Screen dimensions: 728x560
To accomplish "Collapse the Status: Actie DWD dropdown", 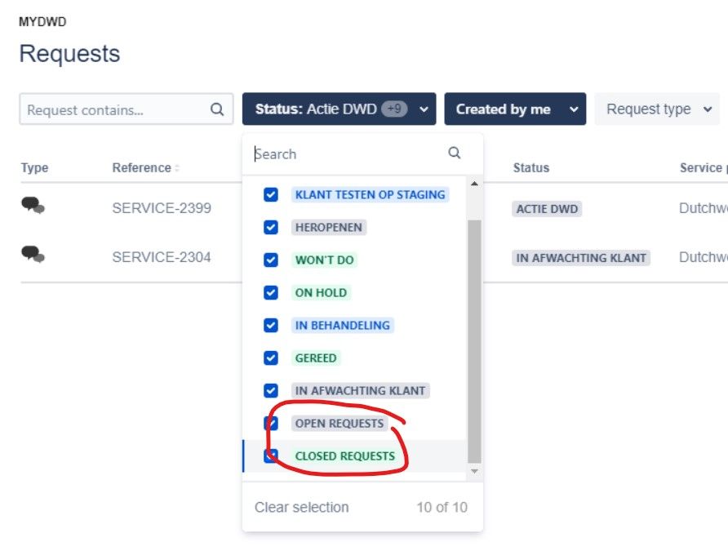I will click(x=339, y=109).
